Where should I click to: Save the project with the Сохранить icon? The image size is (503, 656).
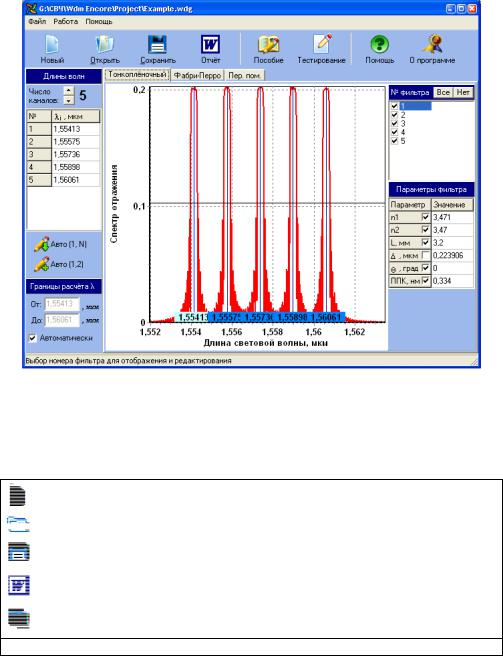(158, 45)
